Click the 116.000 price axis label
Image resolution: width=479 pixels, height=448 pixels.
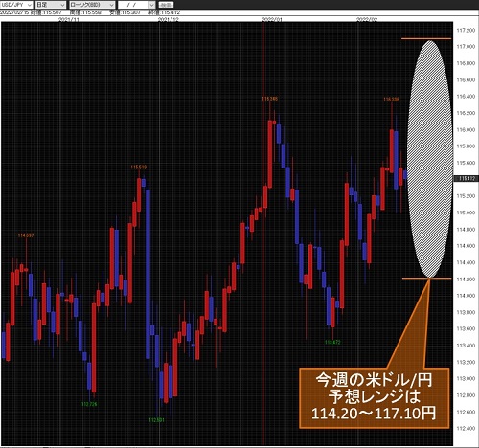(x=466, y=130)
